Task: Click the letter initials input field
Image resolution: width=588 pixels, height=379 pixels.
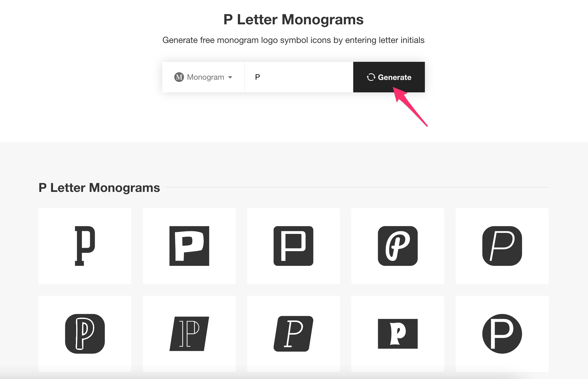Action: click(299, 77)
